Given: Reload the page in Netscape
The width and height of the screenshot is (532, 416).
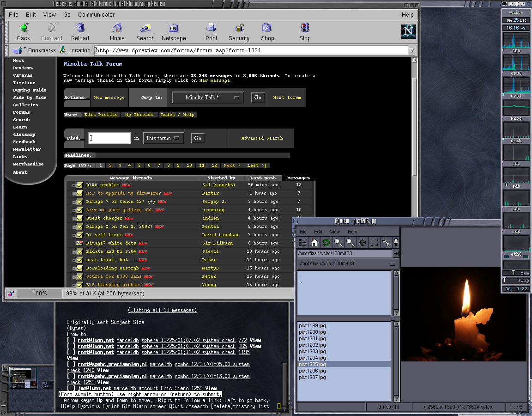Looking at the screenshot, I should (80, 32).
